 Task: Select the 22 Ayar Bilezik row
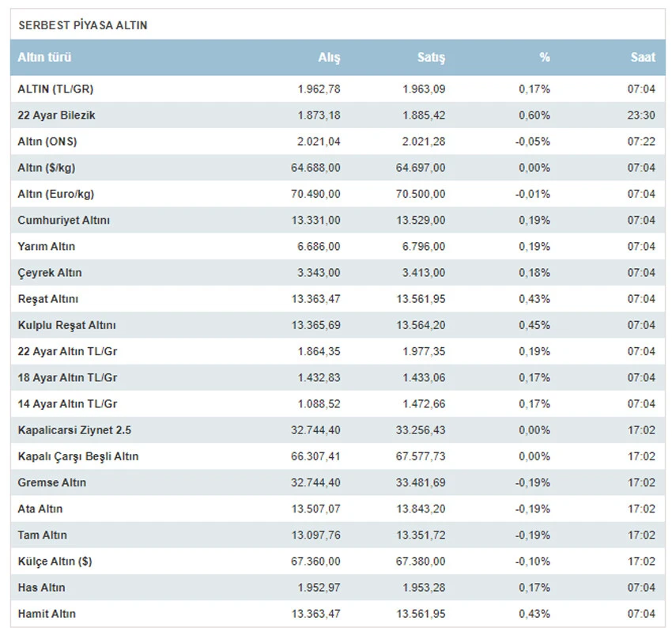coord(57,115)
